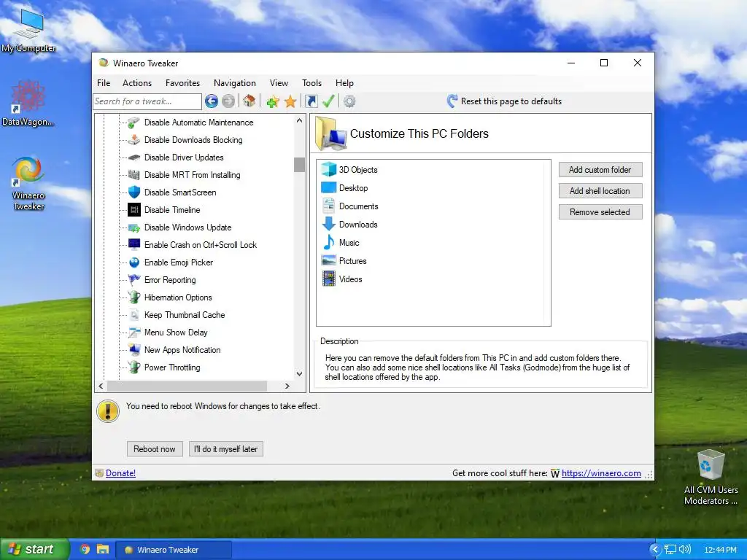This screenshot has height=560, width=747.
Task: Select the 3D Objects folder icon
Action: [x=329, y=169]
